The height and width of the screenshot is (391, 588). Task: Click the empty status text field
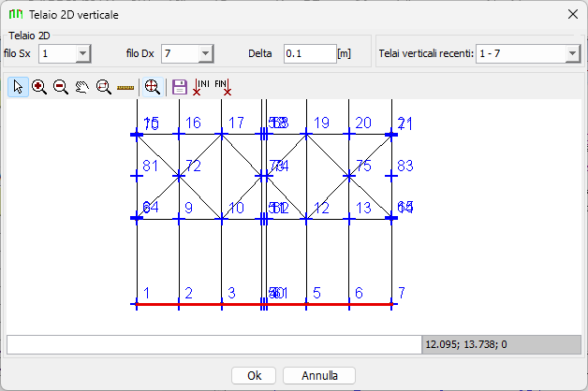(213, 344)
